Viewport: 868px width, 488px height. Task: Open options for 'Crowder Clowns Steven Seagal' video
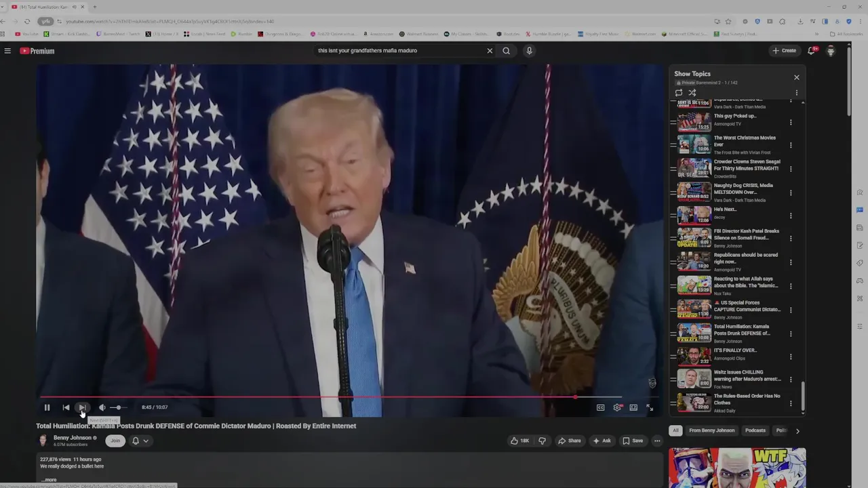coord(791,169)
